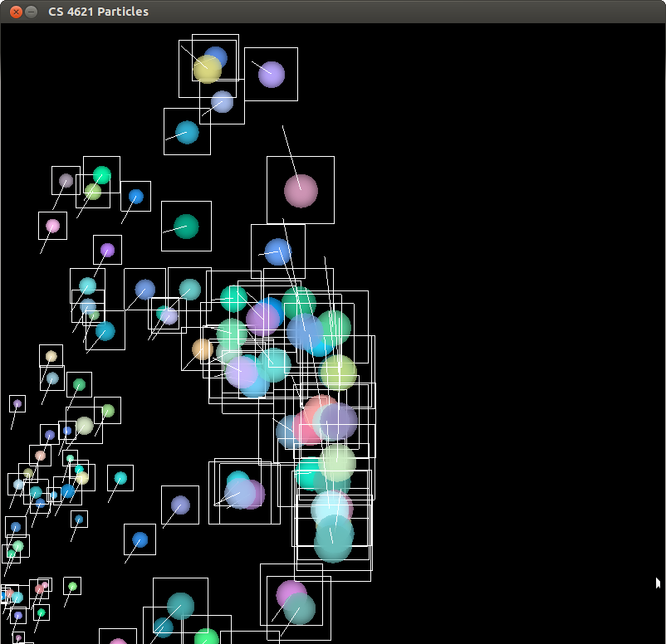
Task: Click the CS 4621 Particles title bar
Action: coord(332,12)
